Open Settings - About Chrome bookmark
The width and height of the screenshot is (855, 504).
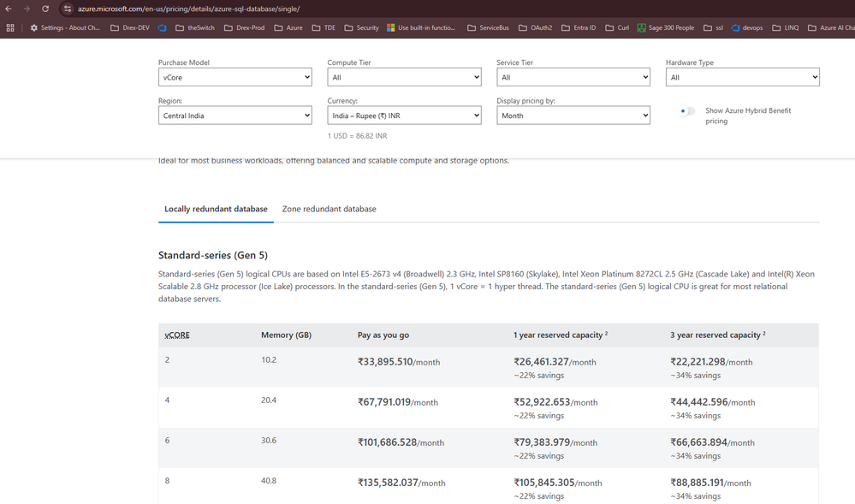pos(65,28)
